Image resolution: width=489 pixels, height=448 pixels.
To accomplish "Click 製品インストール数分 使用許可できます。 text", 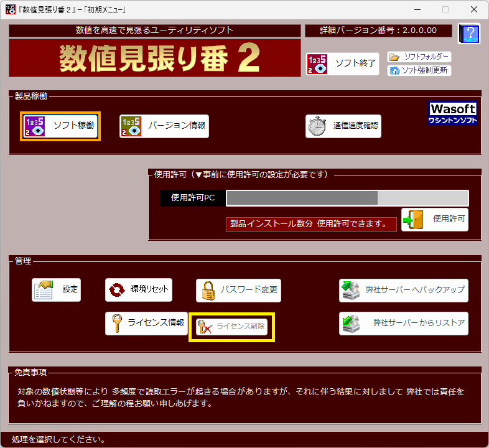I will (x=309, y=224).
